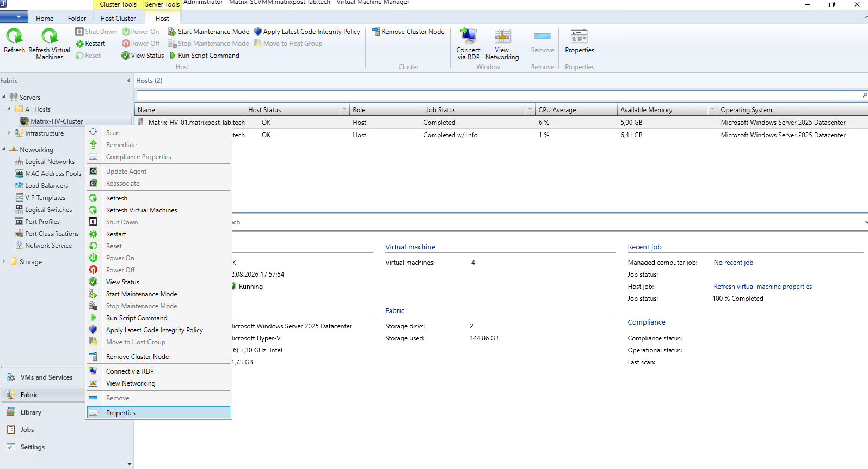868x469 pixels.
Task: Sort hosts by the Name column
Action: click(190, 110)
